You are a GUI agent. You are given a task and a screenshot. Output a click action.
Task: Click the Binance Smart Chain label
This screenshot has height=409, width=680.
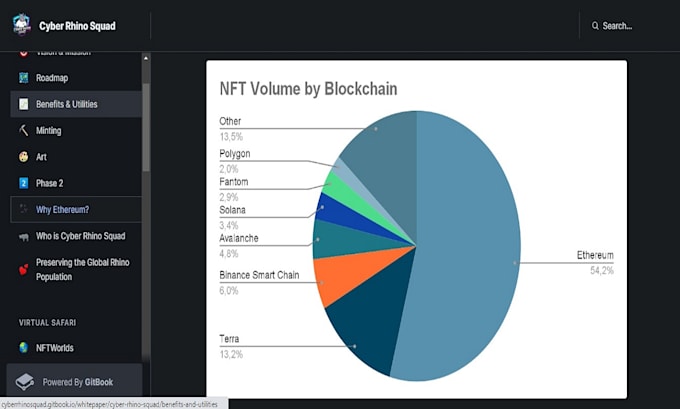click(259, 275)
